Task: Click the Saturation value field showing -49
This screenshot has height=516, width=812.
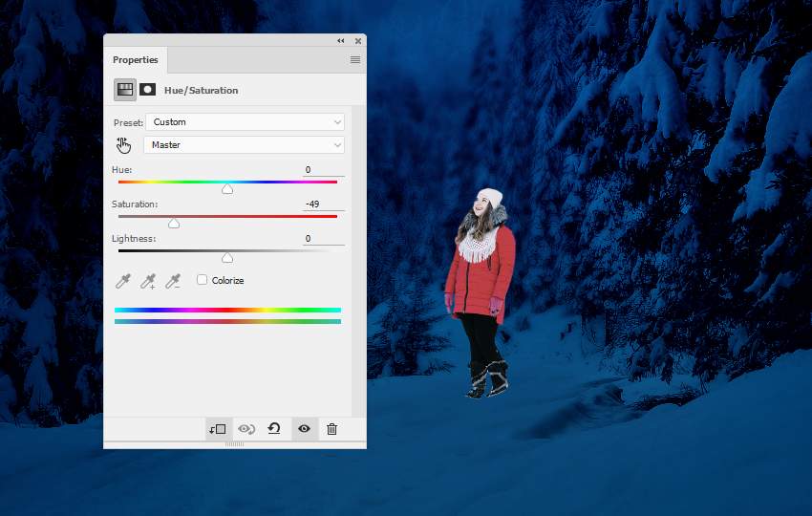Action: [x=324, y=204]
